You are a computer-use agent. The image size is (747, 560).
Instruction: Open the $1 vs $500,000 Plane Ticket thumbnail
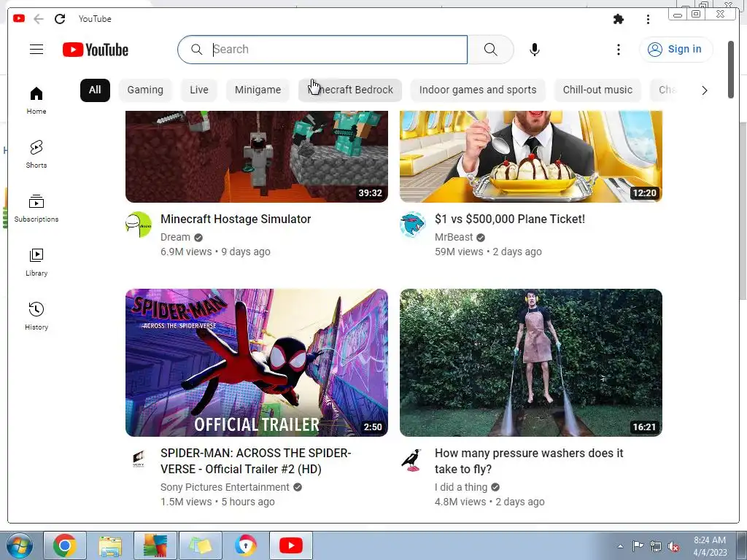tap(531, 157)
